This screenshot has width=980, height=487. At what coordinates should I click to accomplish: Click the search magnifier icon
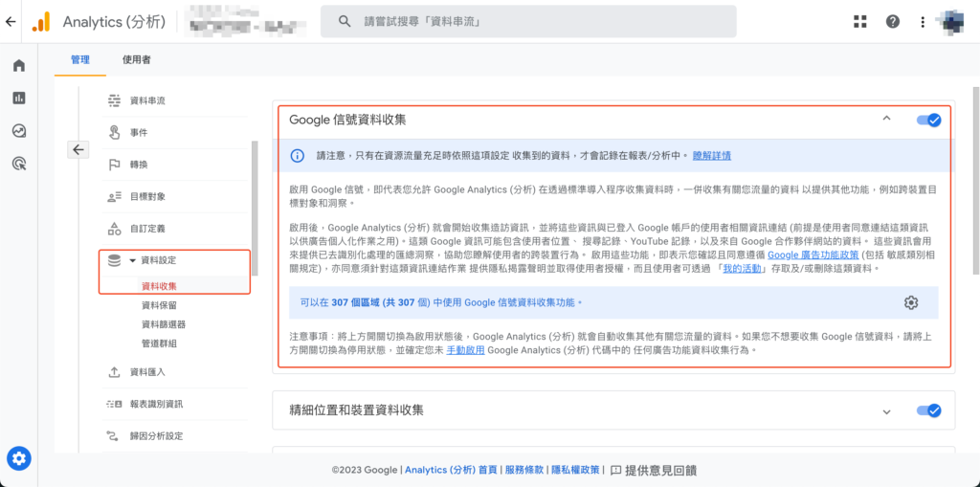click(x=345, y=21)
